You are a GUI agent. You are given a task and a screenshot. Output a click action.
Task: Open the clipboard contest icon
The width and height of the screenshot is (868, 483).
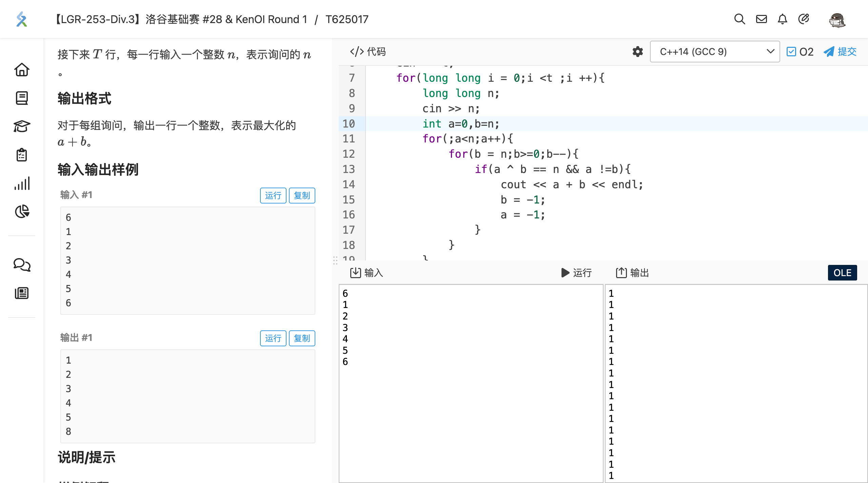point(22,155)
